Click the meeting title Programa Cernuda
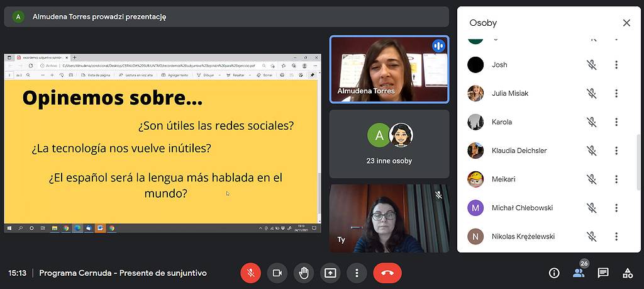The width and height of the screenshot is (644, 289). pyautogui.click(x=123, y=273)
